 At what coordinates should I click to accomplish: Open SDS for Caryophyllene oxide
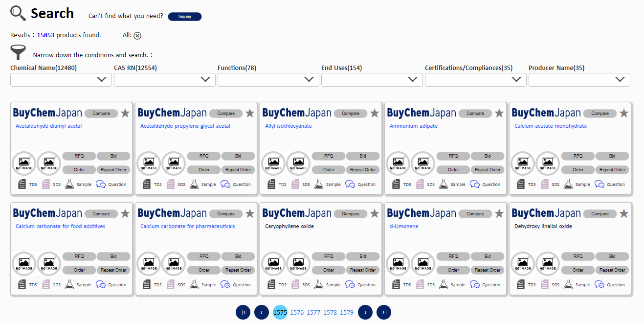(x=295, y=285)
